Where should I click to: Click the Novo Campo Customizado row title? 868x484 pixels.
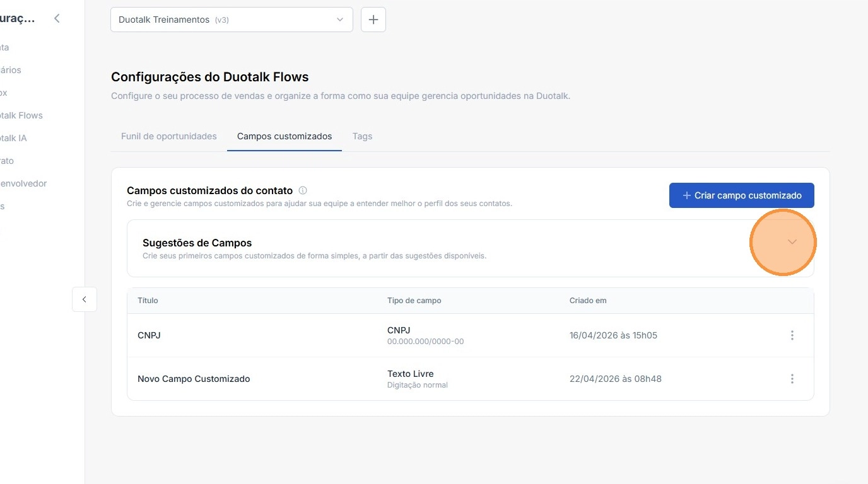click(x=194, y=379)
